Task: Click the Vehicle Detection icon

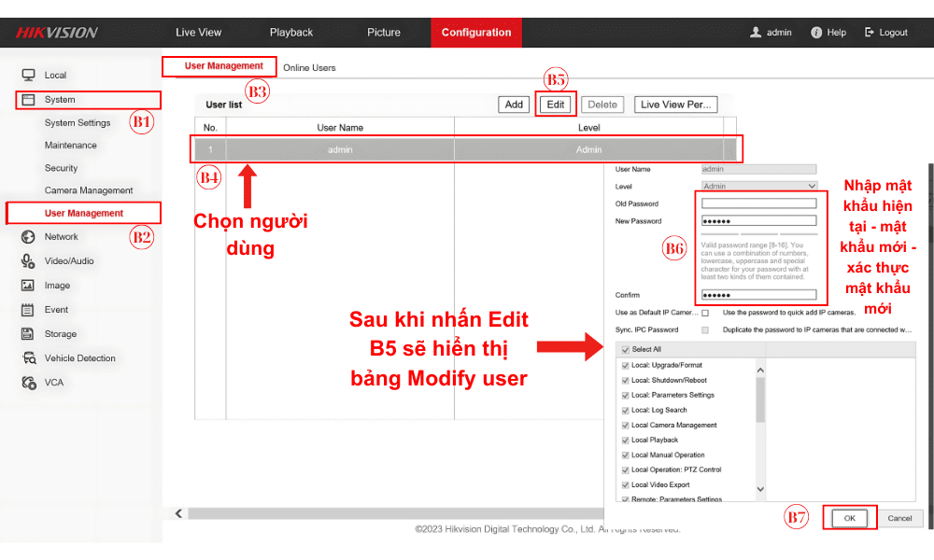Action: tap(28, 358)
